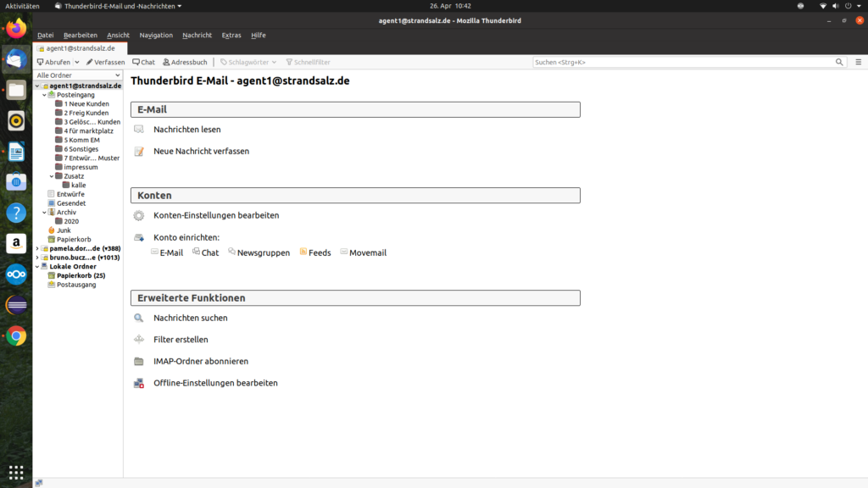Click the Junk folder in sidebar
The width and height of the screenshot is (868, 488).
pyautogui.click(x=64, y=230)
